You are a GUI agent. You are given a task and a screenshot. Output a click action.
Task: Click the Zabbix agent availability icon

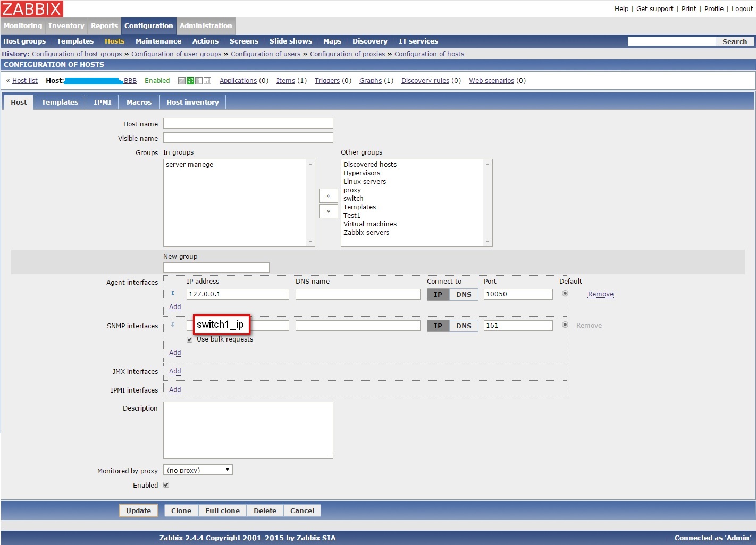tap(182, 81)
